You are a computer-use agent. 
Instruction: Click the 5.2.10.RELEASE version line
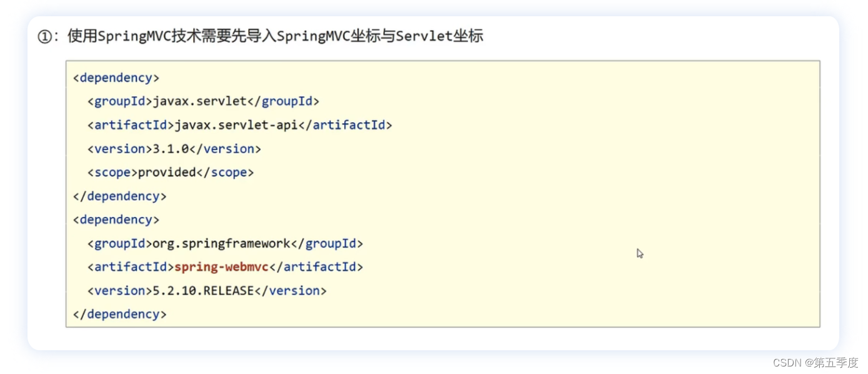(207, 291)
